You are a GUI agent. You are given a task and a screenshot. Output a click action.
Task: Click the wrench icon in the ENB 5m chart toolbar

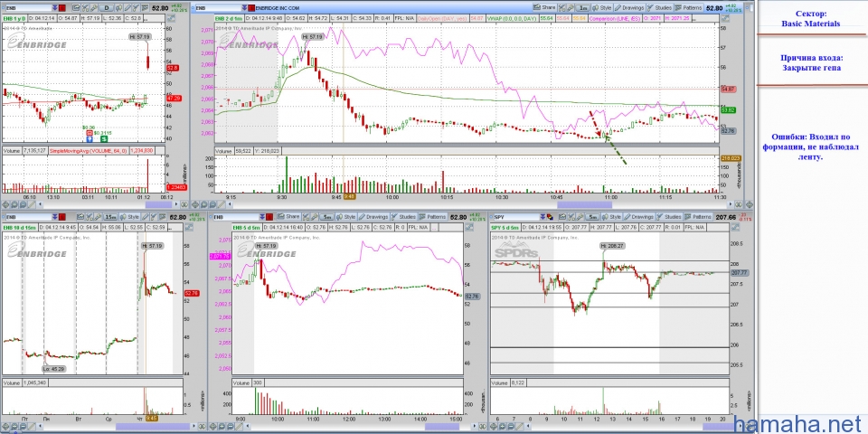tap(314, 216)
